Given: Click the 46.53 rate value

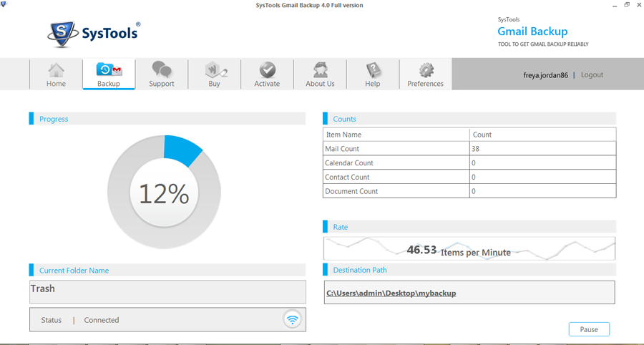Looking at the screenshot, I should pos(421,249).
